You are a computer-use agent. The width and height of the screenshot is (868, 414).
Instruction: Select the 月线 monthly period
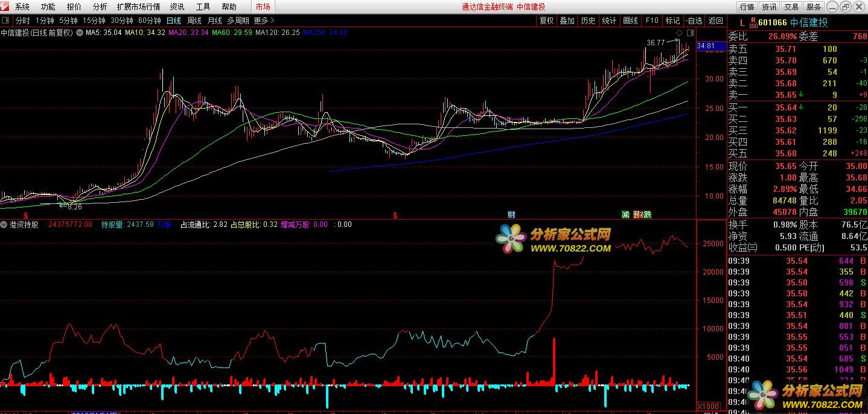tap(215, 21)
